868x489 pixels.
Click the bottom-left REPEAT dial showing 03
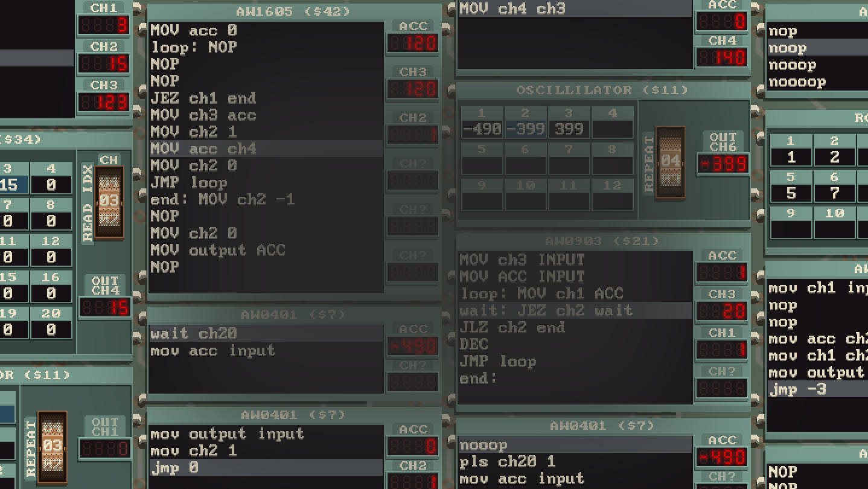pyautogui.click(x=52, y=447)
